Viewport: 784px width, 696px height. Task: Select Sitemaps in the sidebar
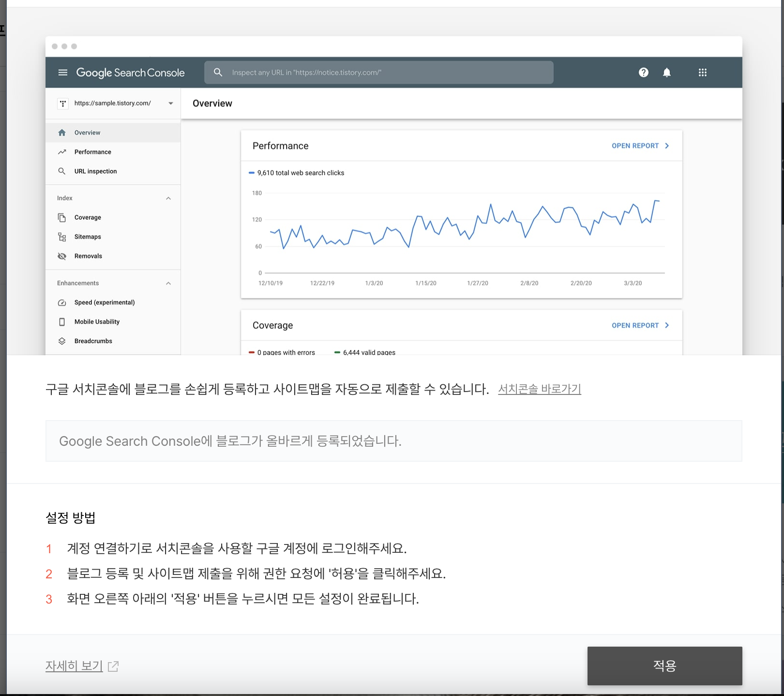[113, 237]
